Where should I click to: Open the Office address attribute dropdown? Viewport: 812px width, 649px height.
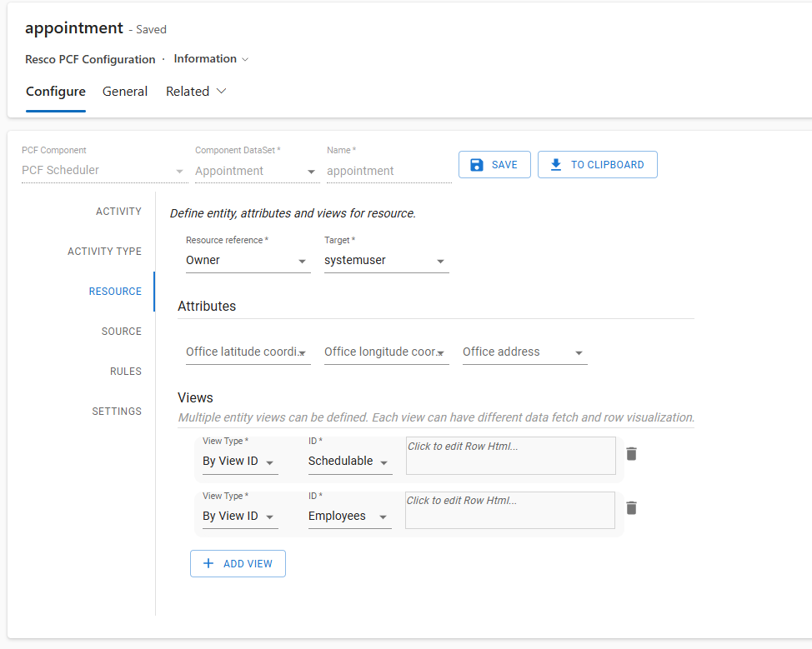tap(524, 352)
